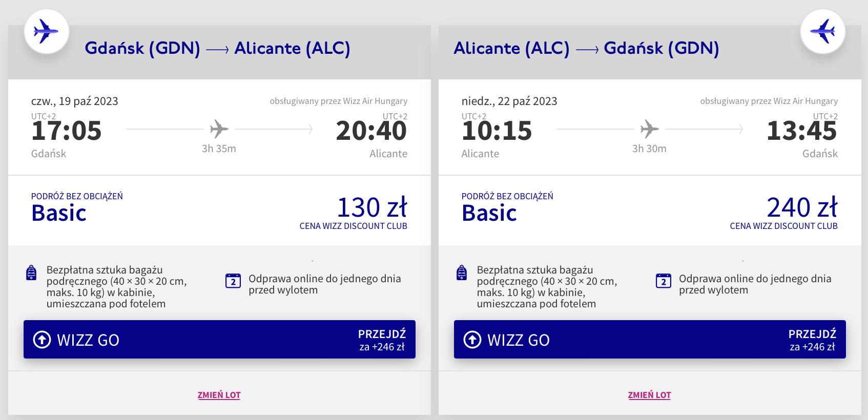This screenshot has height=420, width=868.
Task: Click ZMIEŃ LOT under the Alicante–Gdańsk flight
Action: click(649, 395)
